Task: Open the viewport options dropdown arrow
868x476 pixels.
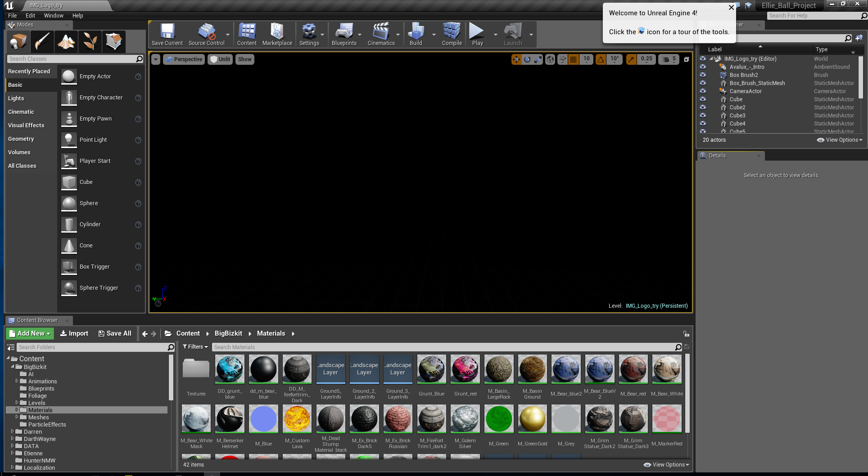Action: 156,59
